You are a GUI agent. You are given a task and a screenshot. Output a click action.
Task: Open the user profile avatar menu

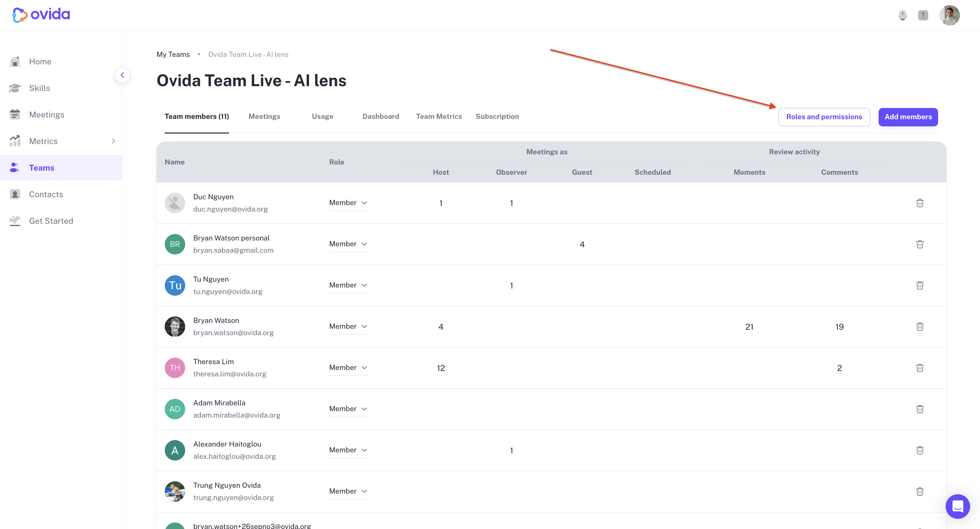coord(950,15)
